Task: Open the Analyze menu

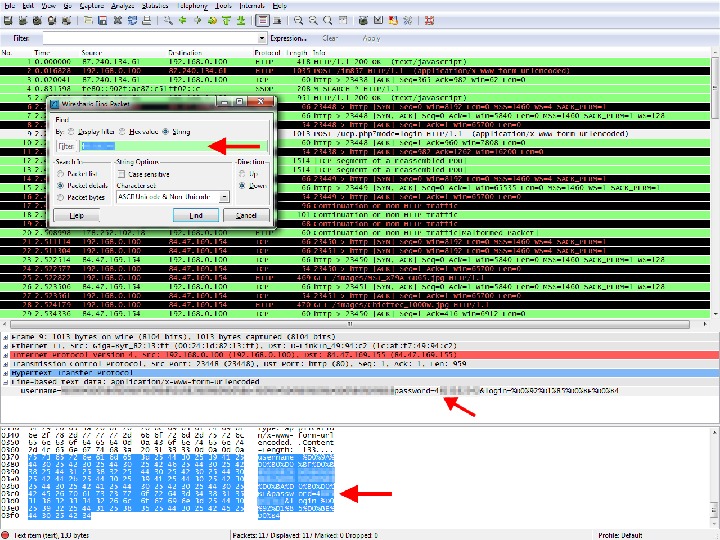Action: [x=122, y=6]
